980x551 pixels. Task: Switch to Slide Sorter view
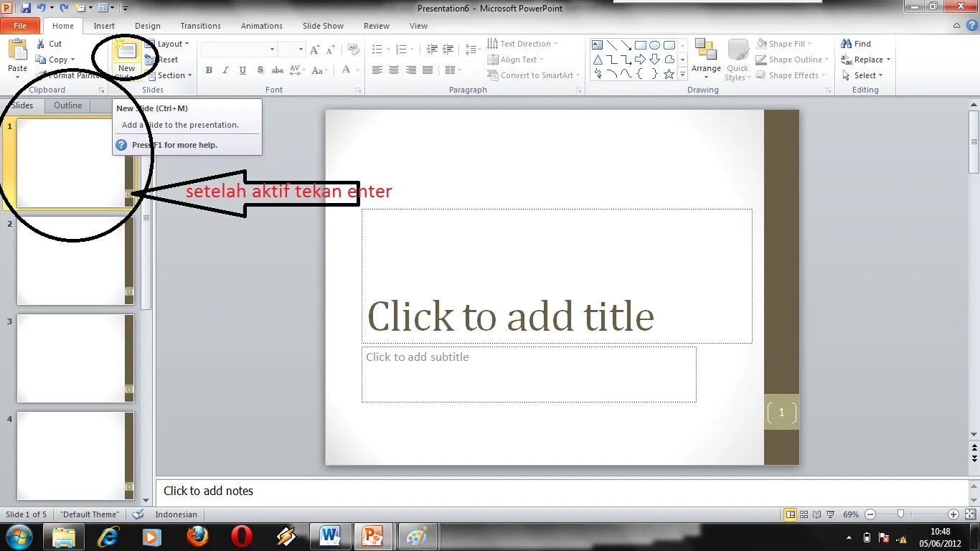[804, 514]
